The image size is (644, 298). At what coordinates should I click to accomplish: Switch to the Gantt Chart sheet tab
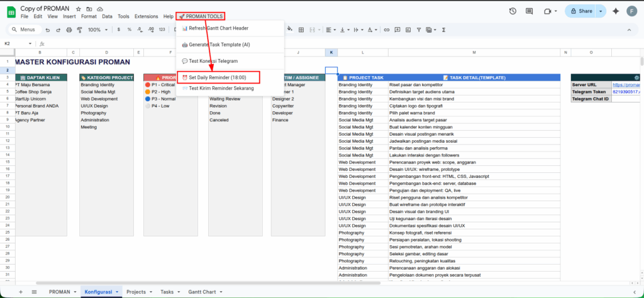pos(202,292)
